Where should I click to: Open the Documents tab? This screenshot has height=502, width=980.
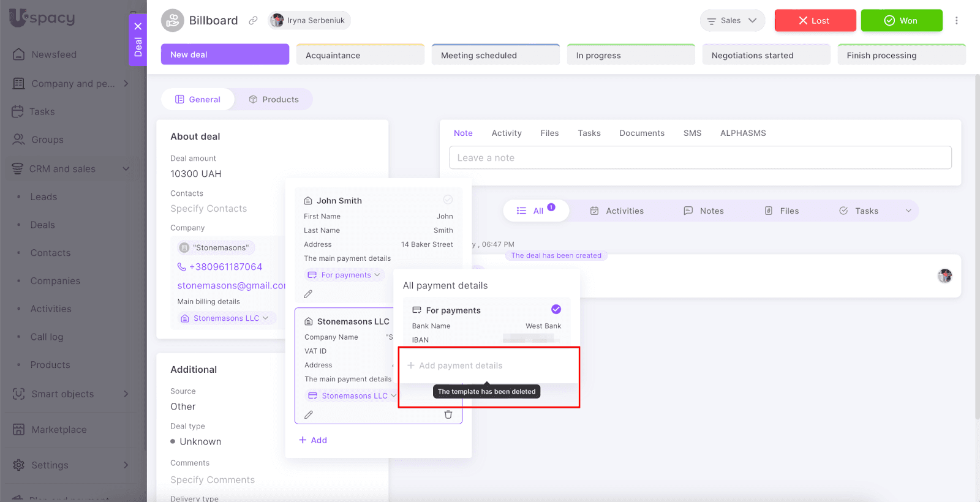[641, 133]
